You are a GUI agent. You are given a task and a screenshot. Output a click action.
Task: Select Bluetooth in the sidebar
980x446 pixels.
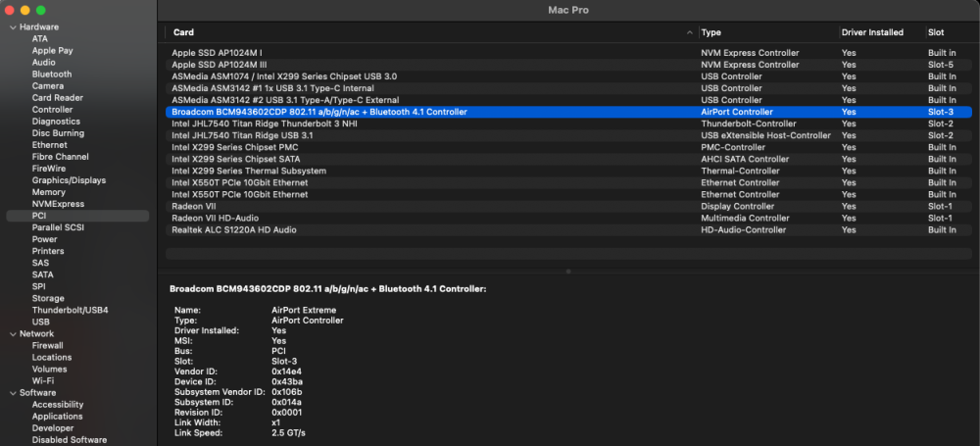(52, 74)
